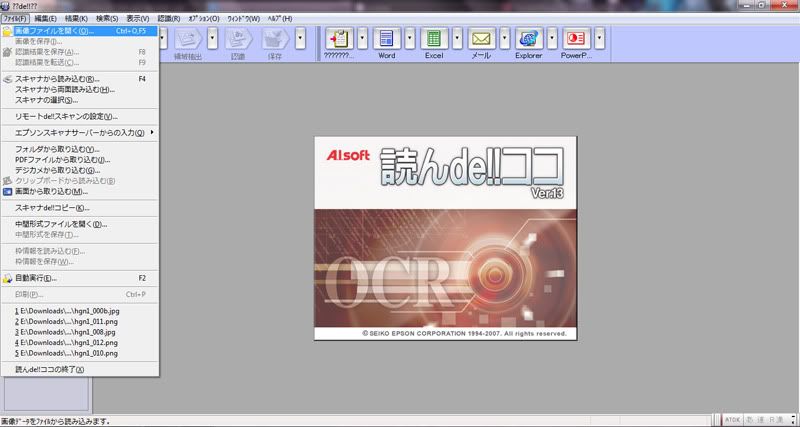Screen dimensions: 800x427
Task: Open the ウィンドウ(W) menu bar item
Action: point(243,18)
